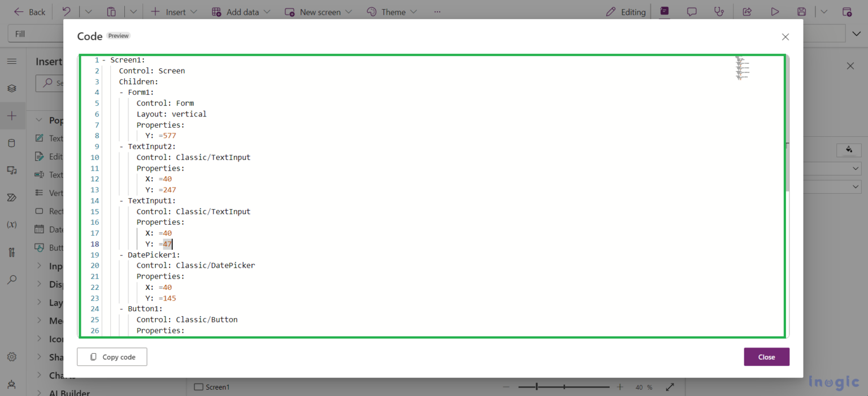
Task: Open the Variables (x) icon
Action: coord(12,225)
